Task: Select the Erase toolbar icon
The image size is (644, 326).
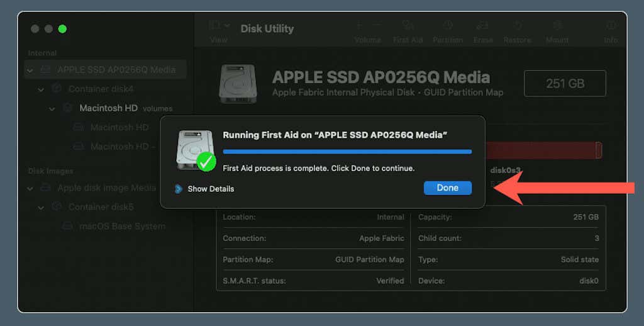Action: (x=482, y=26)
